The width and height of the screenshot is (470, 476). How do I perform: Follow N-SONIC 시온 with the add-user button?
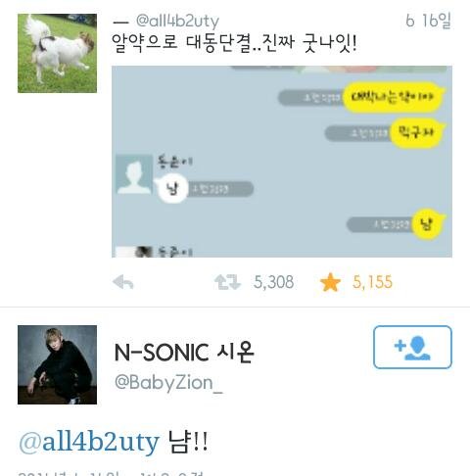[x=412, y=347]
